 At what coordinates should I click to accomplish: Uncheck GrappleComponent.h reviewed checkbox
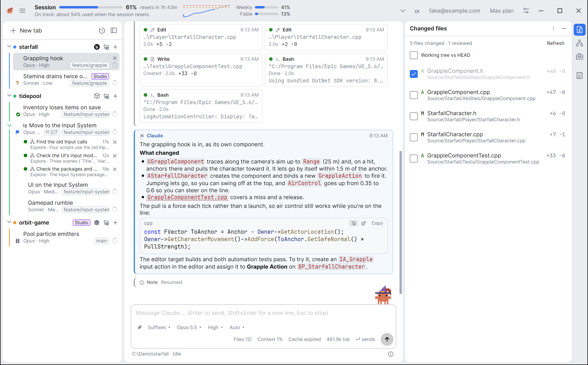pos(414,74)
